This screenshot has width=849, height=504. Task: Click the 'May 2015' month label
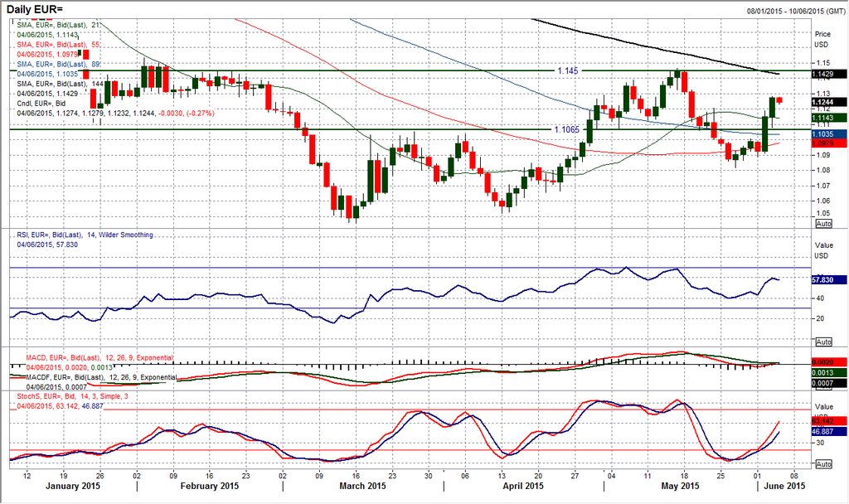[x=680, y=486]
